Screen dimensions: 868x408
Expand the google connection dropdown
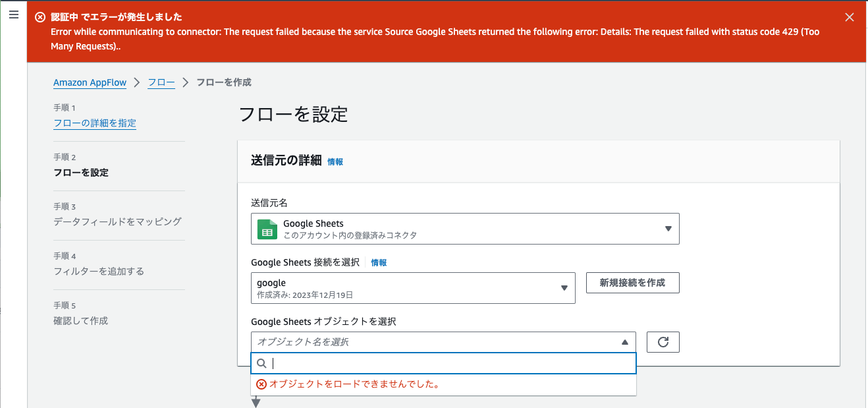(413, 288)
